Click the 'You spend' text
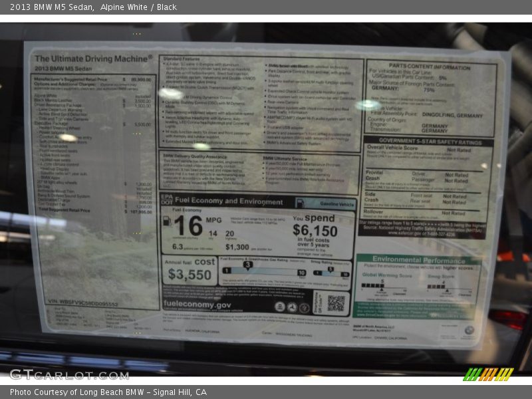532x399 pixels. (x=314, y=218)
